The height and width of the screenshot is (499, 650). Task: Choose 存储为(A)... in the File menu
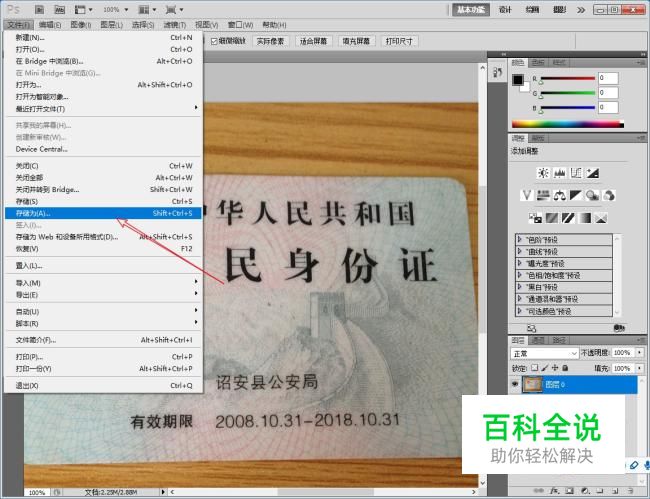pos(103,213)
